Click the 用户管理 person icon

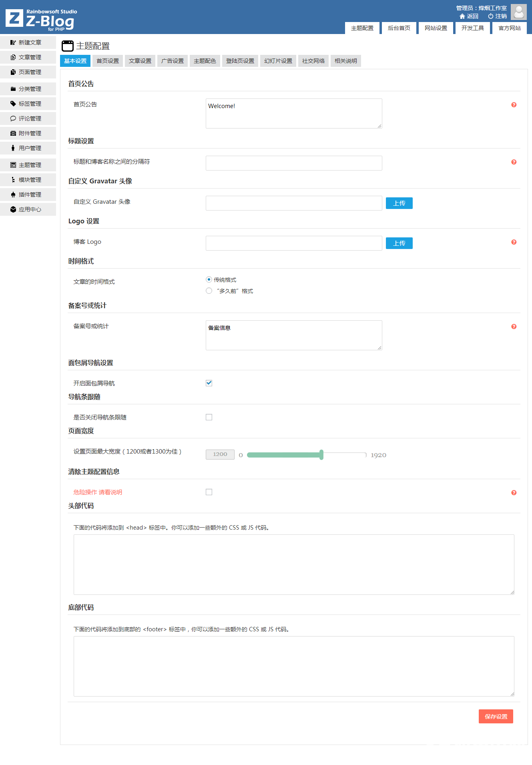click(13, 148)
